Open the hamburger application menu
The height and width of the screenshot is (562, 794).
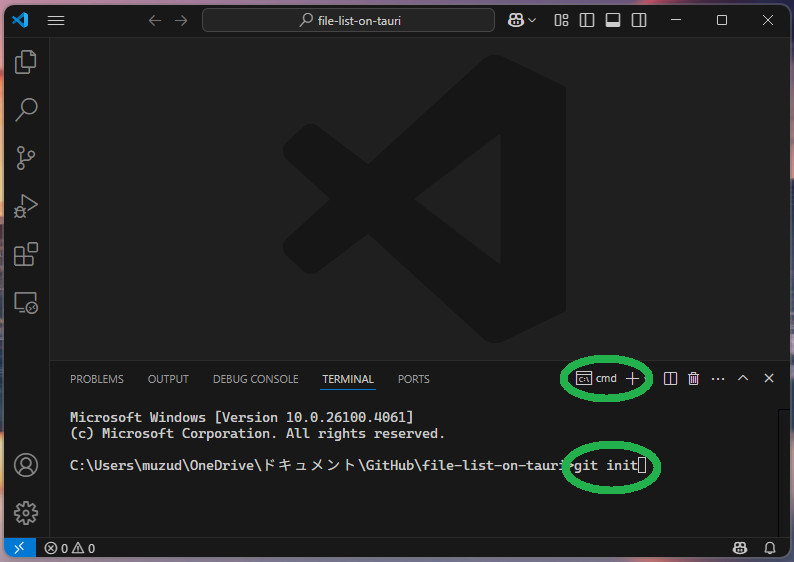pyautogui.click(x=56, y=20)
